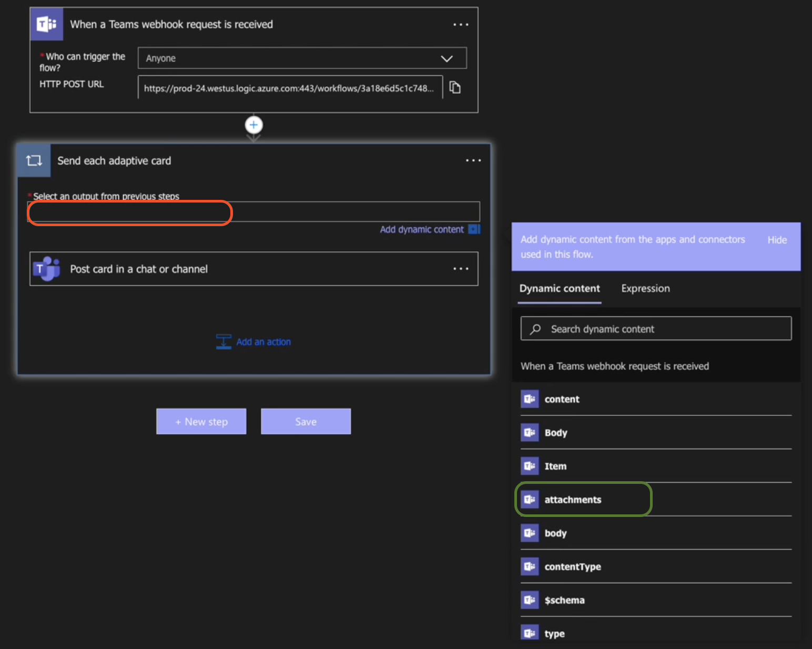The height and width of the screenshot is (649, 812).
Task: Open the Post card action ellipsis menu
Action: coord(461,269)
